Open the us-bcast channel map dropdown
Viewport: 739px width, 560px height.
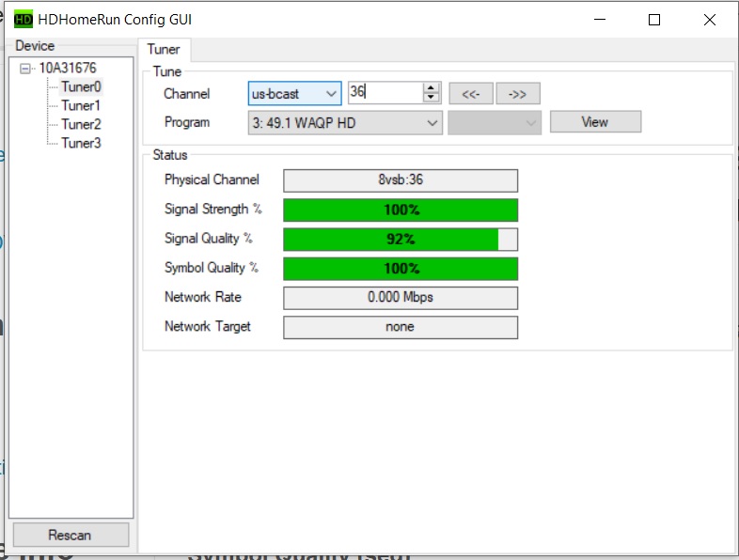coord(294,94)
